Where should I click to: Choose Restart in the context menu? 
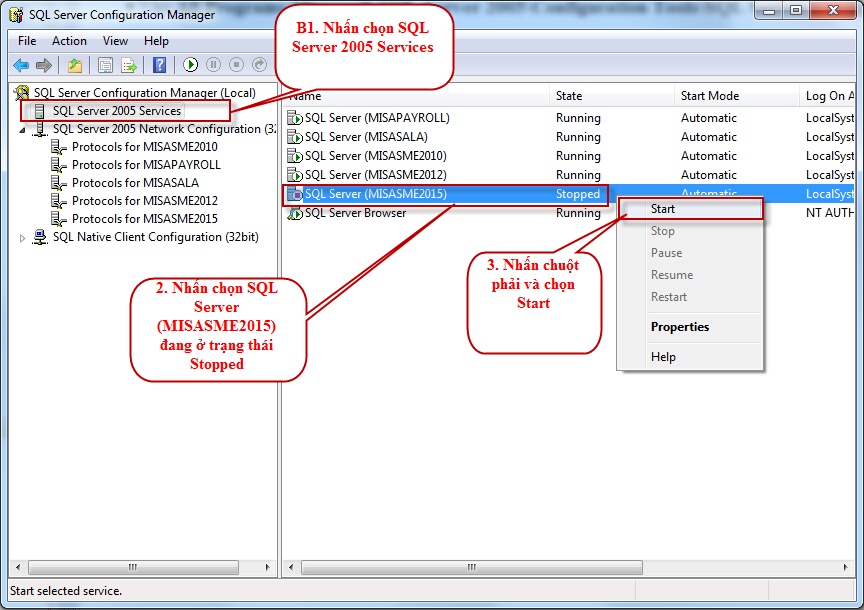coord(690,297)
